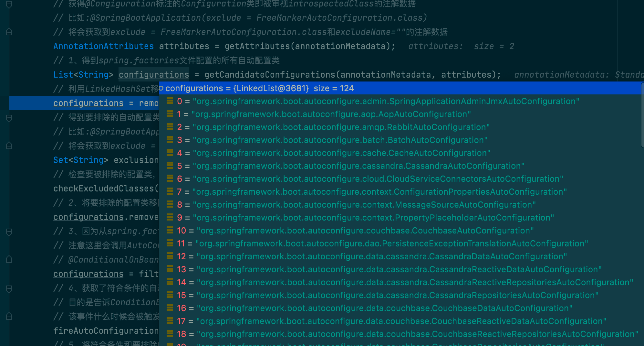Select the cassandra.CassandraAutoConfiguration entry value
This screenshot has height=346, width=644.
pyautogui.click(x=358, y=166)
